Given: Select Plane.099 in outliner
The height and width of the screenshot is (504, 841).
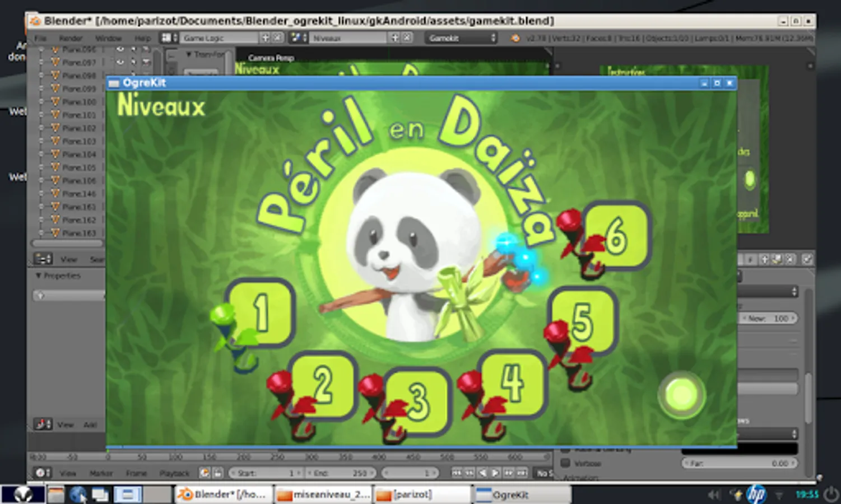Looking at the screenshot, I should (x=79, y=88).
